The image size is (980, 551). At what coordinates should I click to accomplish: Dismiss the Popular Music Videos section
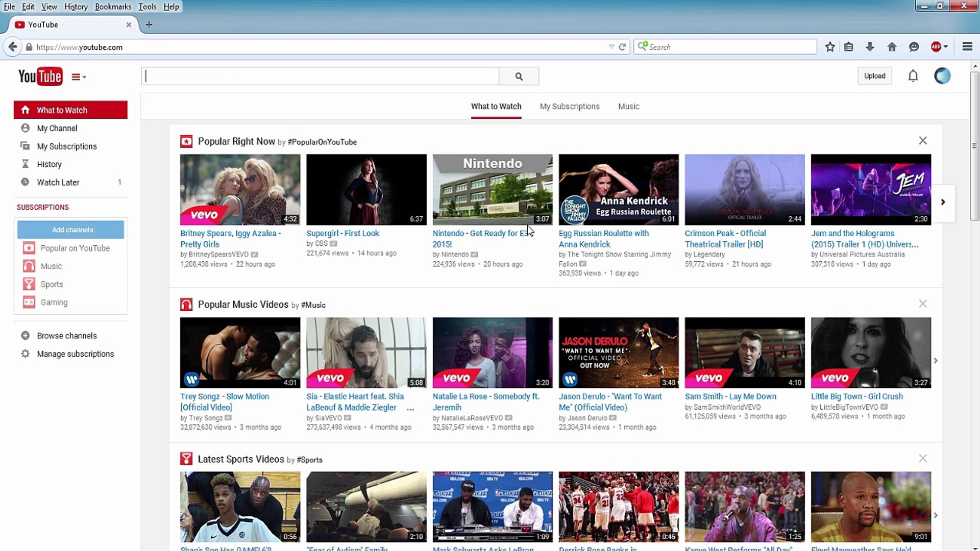(x=922, y=304)
